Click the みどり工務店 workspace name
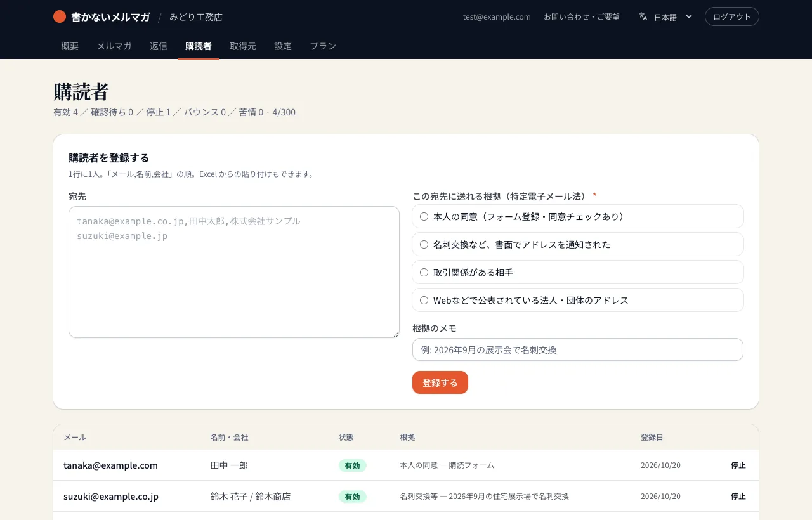 point(196,16)
